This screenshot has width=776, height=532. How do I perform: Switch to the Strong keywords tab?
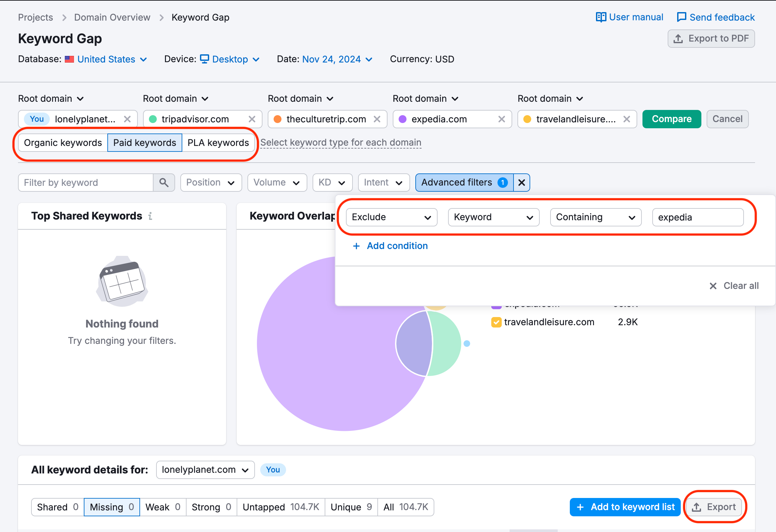[211, 507]
